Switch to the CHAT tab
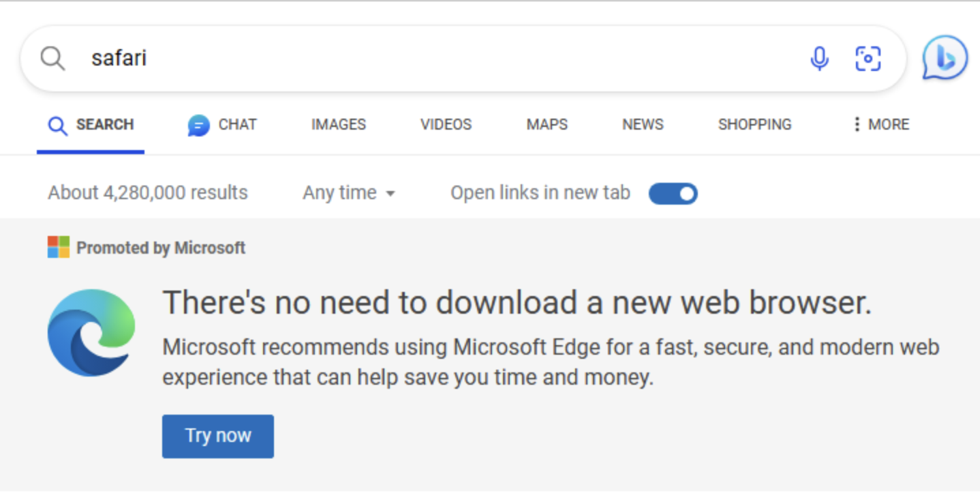Viewport: 980px width, 502px height. [x=222, y=125]
